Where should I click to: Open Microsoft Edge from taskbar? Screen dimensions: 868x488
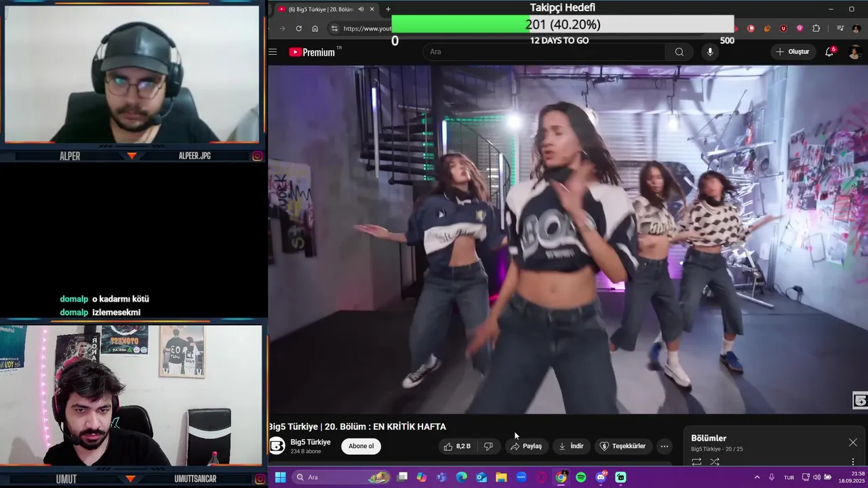coord(462,477)
